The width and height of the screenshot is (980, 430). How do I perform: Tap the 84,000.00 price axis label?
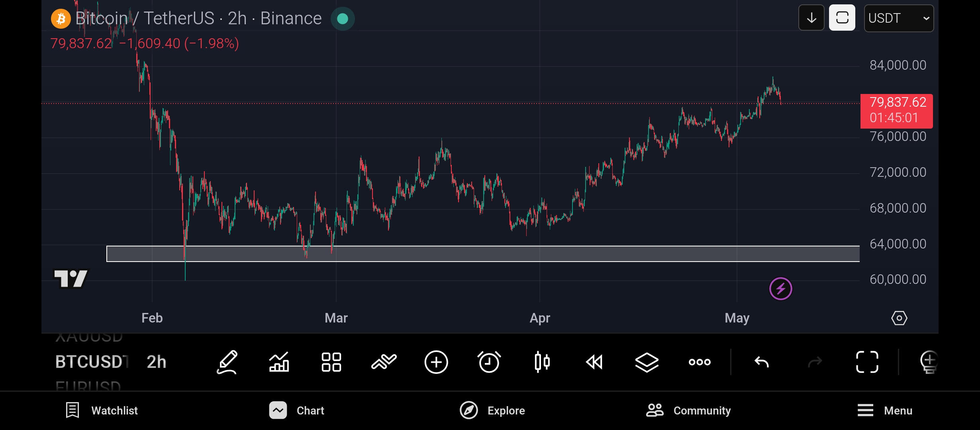[x=898, y=65]
